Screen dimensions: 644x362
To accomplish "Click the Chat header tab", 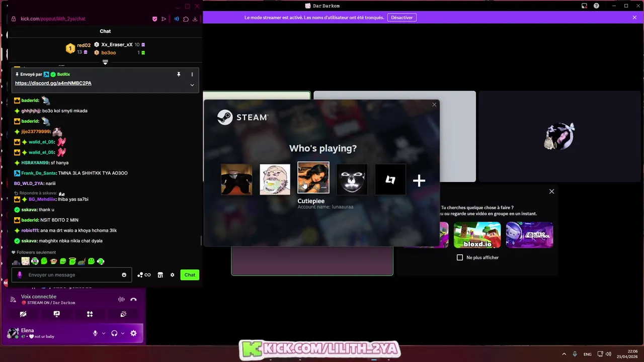I will [105, 31].
